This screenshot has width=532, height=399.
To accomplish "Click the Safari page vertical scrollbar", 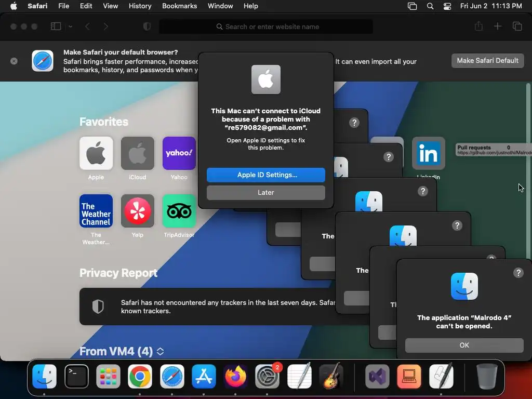I will [528, 171].
